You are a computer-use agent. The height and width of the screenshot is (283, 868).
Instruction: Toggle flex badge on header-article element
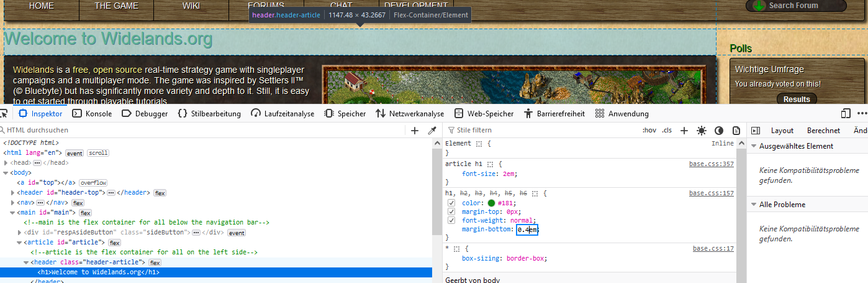pos(155,262)
